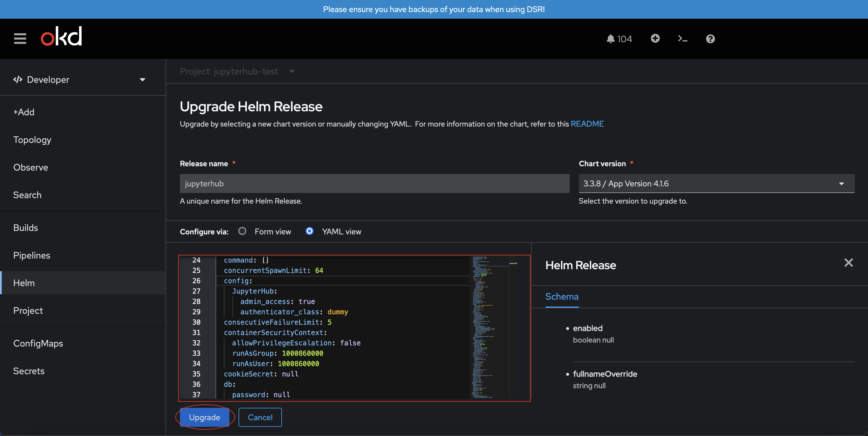The image size is (868, 436).
Task: Go to +Add in sidebar
Action: pyautogui.click(x=83, y=112)
